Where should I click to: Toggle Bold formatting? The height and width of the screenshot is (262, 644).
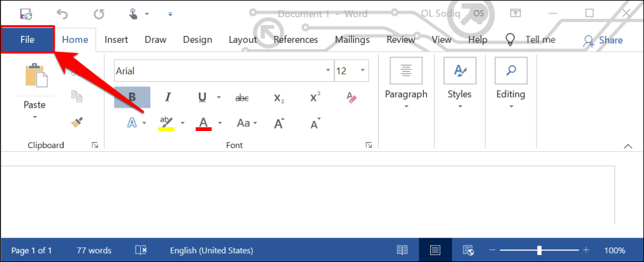click(132, 97)
